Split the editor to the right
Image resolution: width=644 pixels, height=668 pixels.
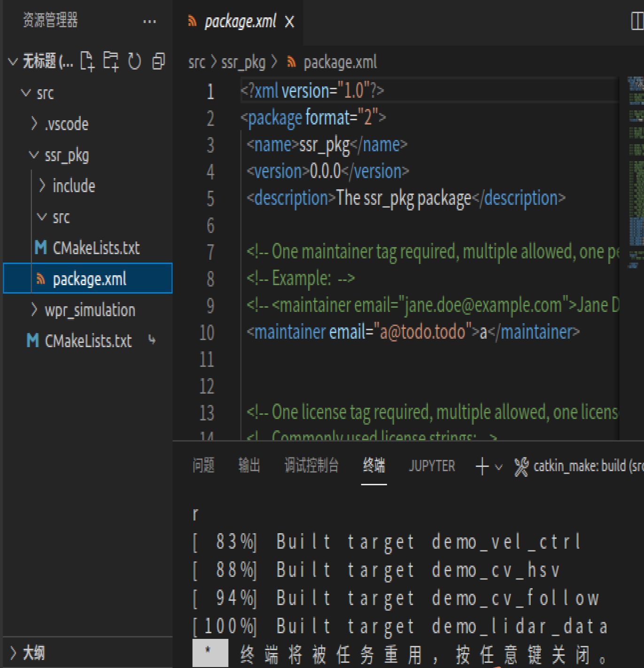pyautogui.click(x=637, y=21)
